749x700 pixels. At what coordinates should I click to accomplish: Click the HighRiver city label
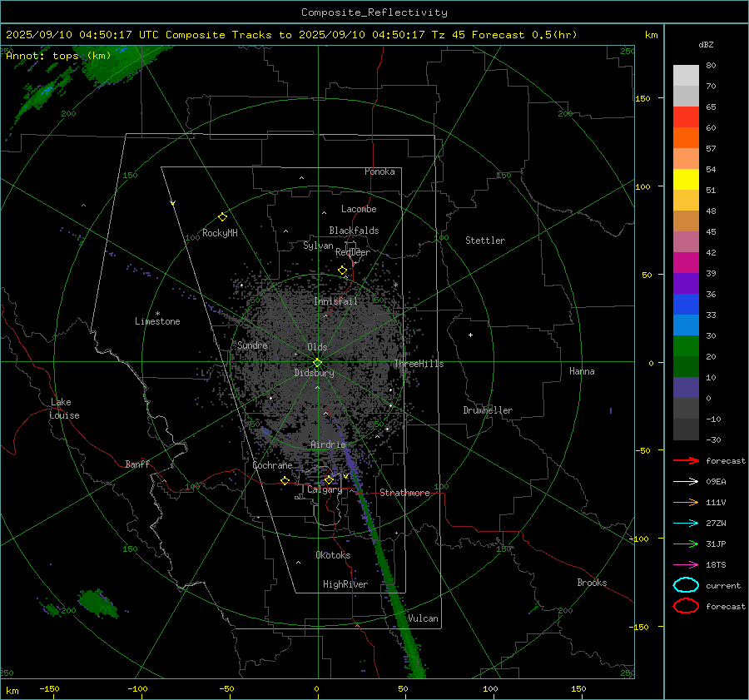coord(345,584)
